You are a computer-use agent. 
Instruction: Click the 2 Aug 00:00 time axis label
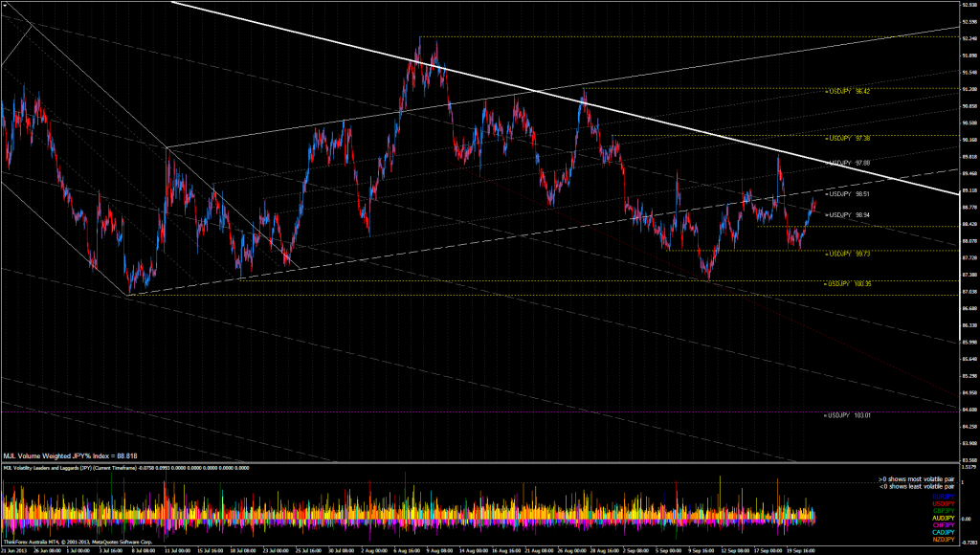coord(373,551)
